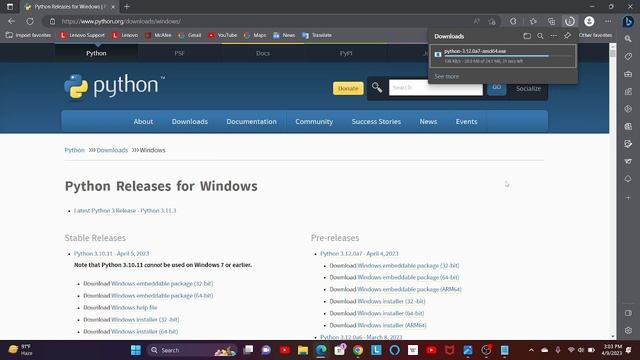Image resolution: width=640 pixels, height=360 pixels.
Task: Open the profile avatar icon
Action: (x=589, y=21)
